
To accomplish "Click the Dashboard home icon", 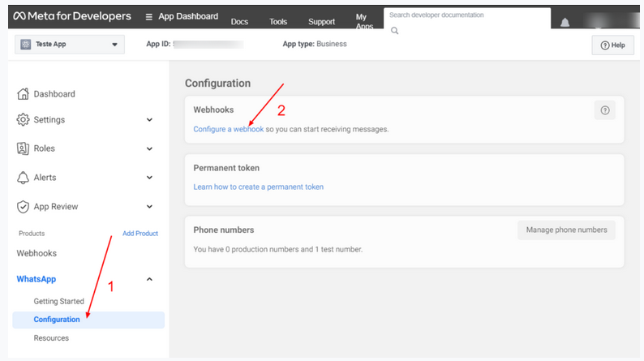I will pyautogui.click(x=24, y=94).
